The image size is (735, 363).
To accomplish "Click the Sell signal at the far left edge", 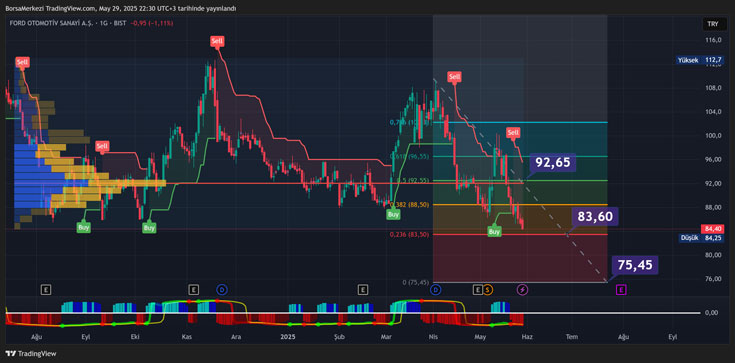I will pyautogui.click(x=22, y=61).
